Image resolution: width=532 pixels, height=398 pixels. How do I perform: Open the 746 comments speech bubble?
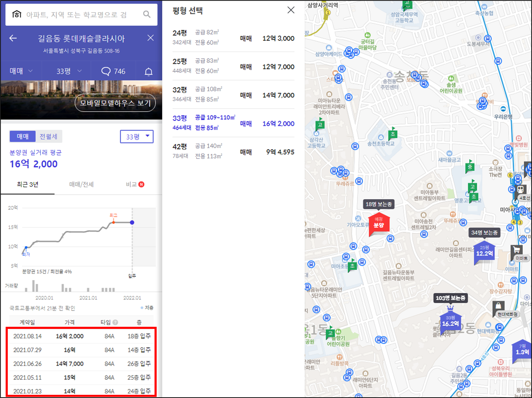click(x=113, y=71)
